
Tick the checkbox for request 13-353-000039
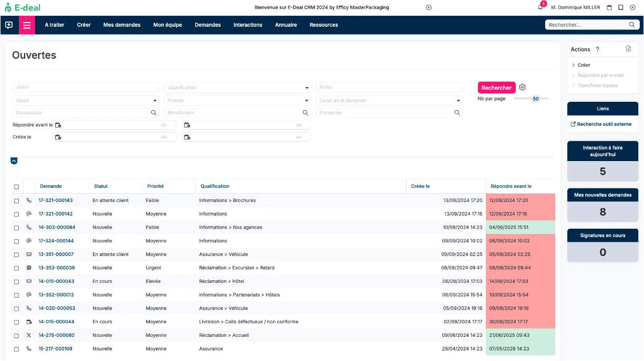tap(16, 268)
